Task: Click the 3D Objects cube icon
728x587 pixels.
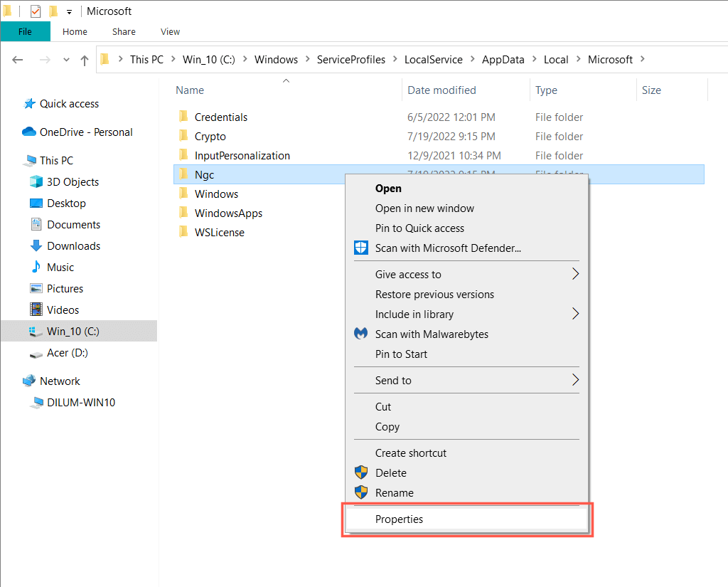Action: [36, 182]
